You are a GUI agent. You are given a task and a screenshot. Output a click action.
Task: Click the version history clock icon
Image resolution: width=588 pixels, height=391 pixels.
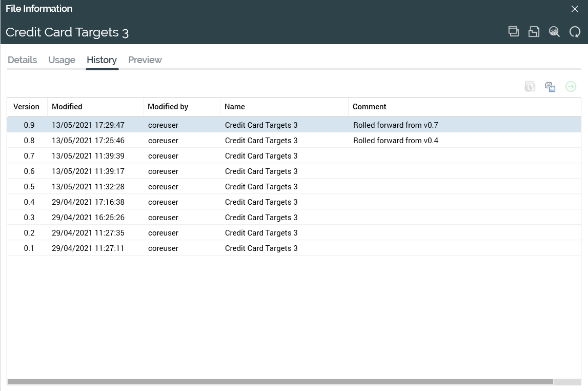[530, 87]
